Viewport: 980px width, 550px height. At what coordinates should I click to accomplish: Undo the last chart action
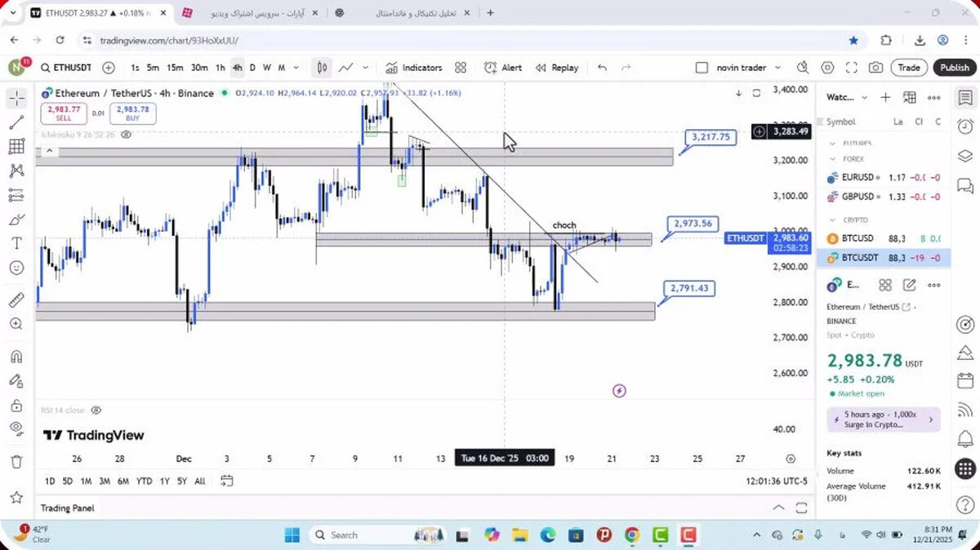point(602,68)
